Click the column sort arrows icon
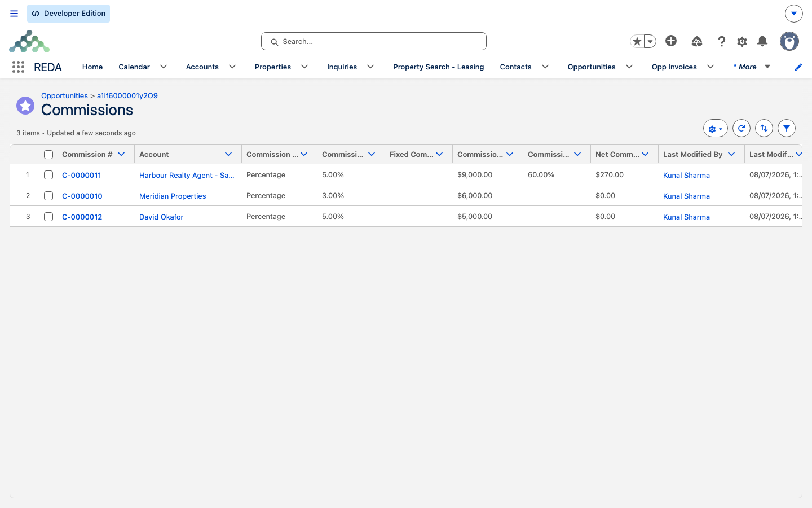This screenshot has width=812, height=508. click(x=764, y=128)
